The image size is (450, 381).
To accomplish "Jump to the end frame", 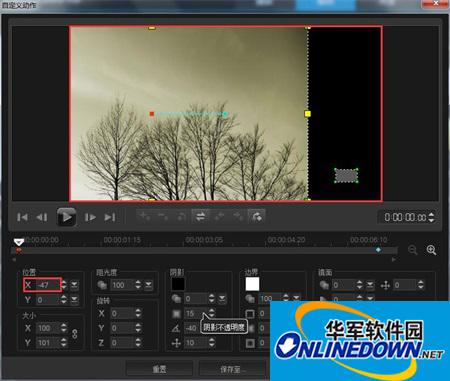I will pos(110,217).
